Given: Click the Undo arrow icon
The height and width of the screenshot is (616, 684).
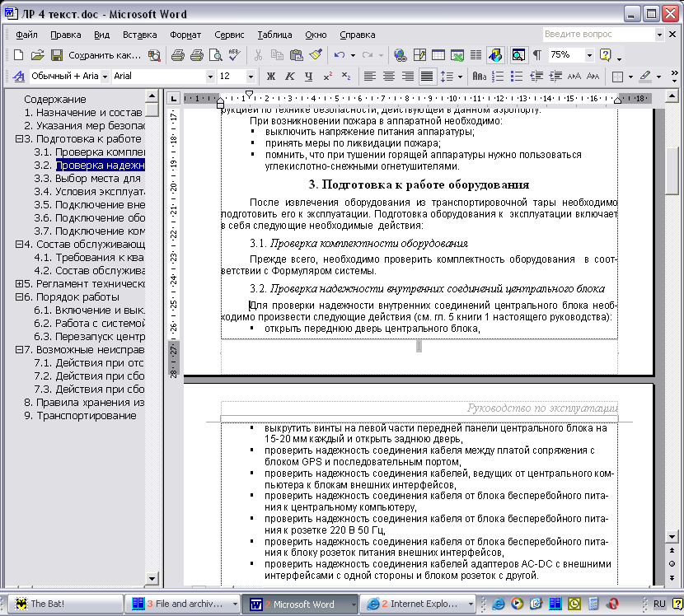Looking at the screenshot, I should coord(339,55).
